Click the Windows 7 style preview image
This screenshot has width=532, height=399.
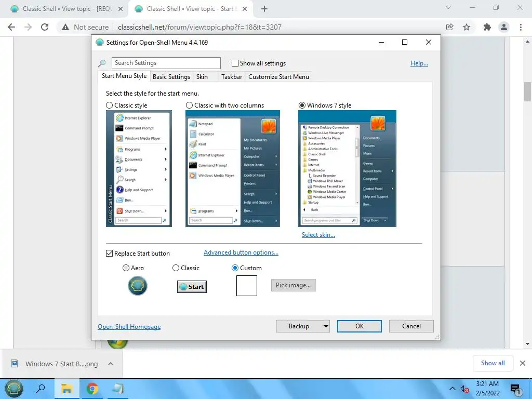coord(347,169)
